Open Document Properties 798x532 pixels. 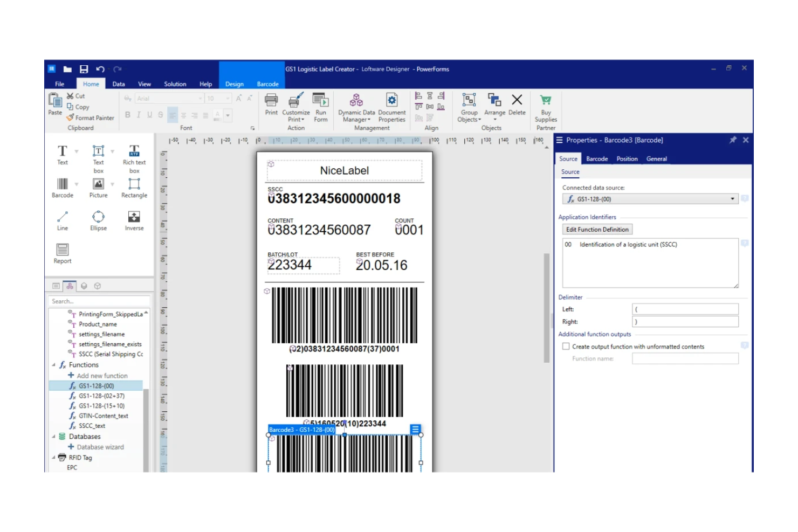391,106
